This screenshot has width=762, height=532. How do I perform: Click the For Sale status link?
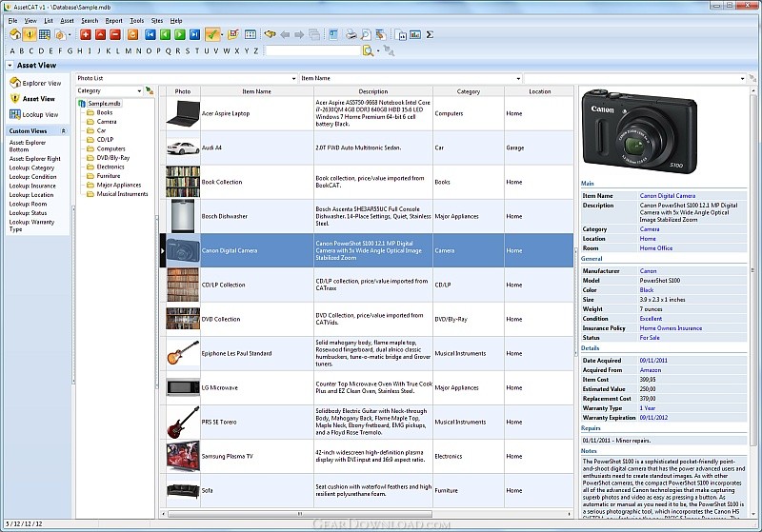(x=650, y=337)
